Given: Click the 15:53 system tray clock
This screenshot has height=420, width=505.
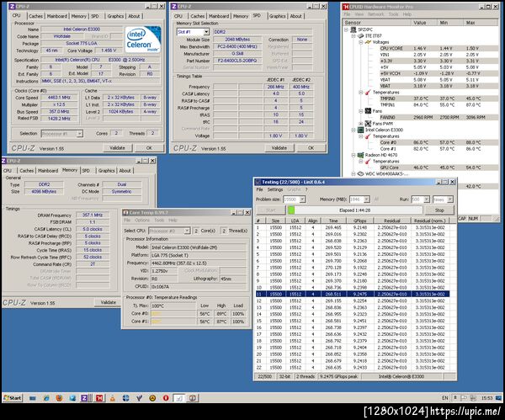Looking at the screenshot, I should click(486, 398).
